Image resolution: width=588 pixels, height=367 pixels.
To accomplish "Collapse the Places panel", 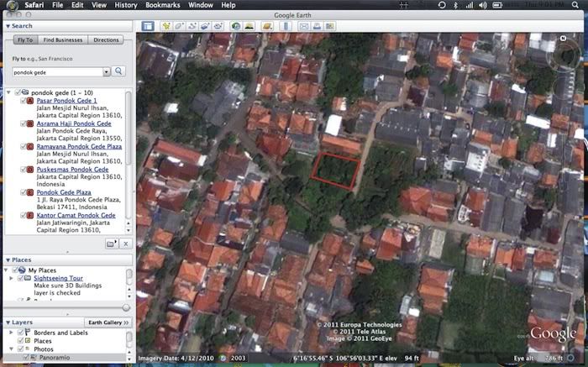I will 8,260.
